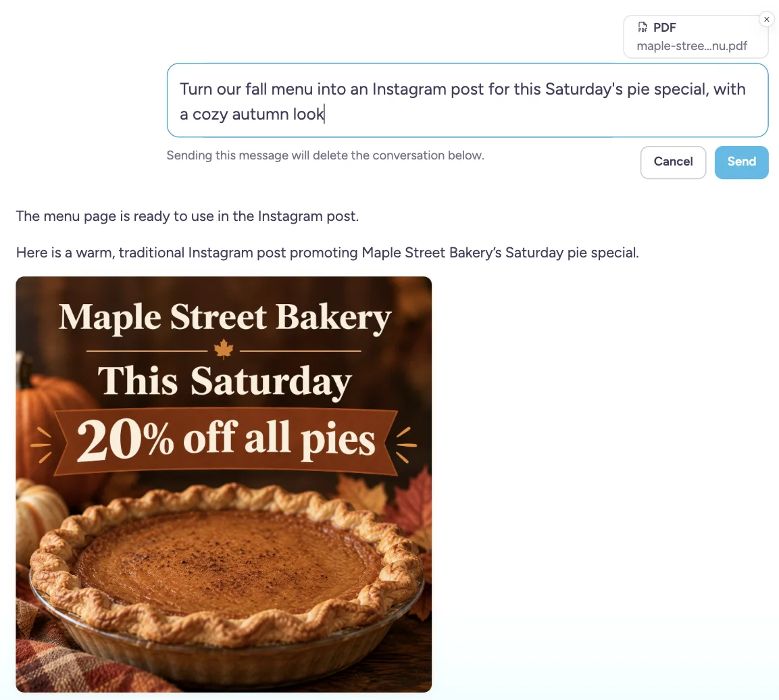Remove the attached PDF with the x button
This screenshot has width=779, height=700.
[766, 20]
